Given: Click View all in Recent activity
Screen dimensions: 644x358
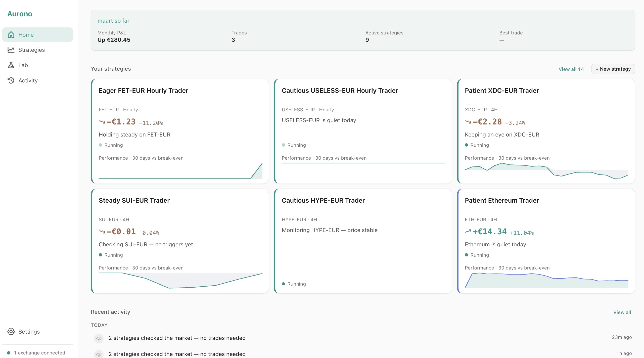Looking at the screenshot, I should [x=622, y=312].
